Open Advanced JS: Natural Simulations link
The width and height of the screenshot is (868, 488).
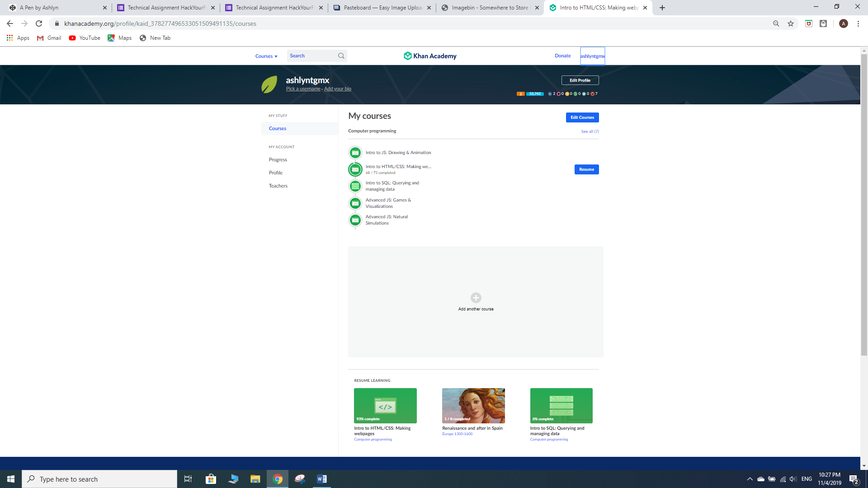point(387,220)
